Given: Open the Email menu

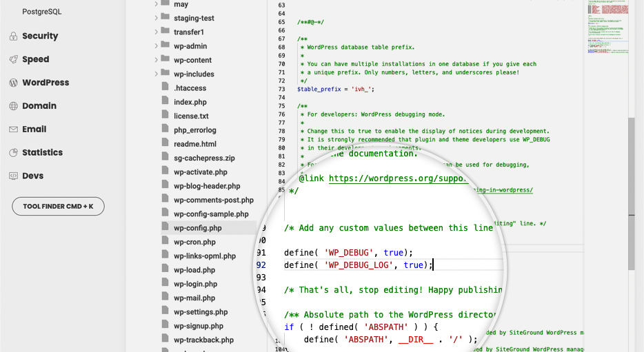Looking at the screenshot, I should coord(34,130).
